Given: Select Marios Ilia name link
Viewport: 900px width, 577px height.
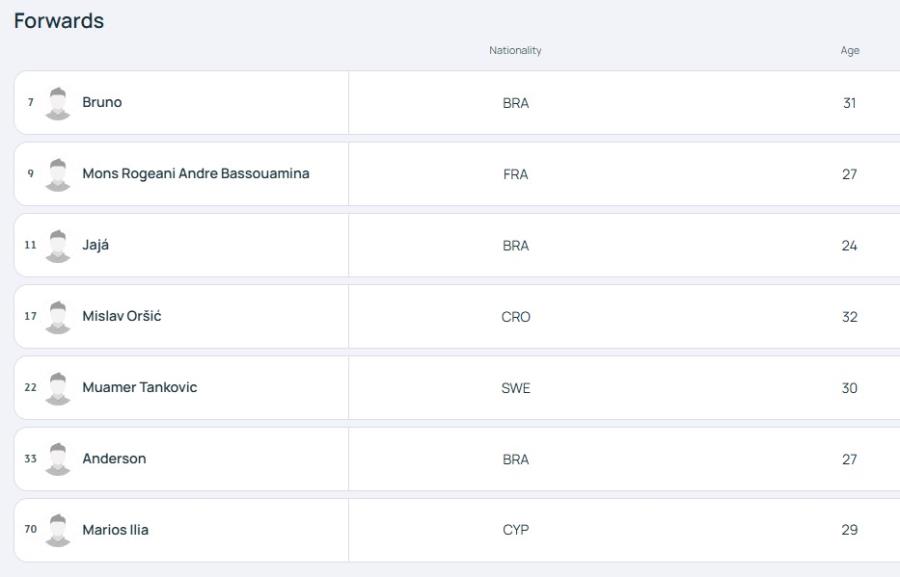Looking at the screenshot, I should click(115, 529).
